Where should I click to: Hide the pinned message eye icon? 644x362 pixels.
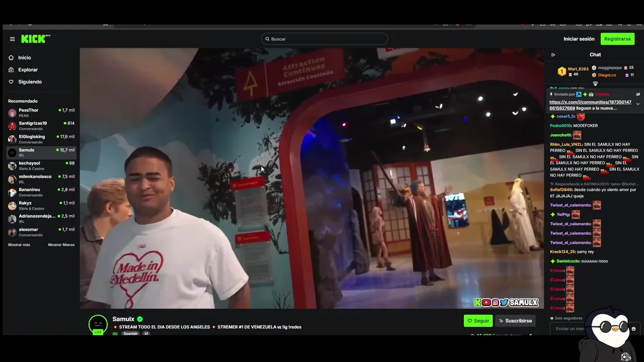(x=638, y=94)
